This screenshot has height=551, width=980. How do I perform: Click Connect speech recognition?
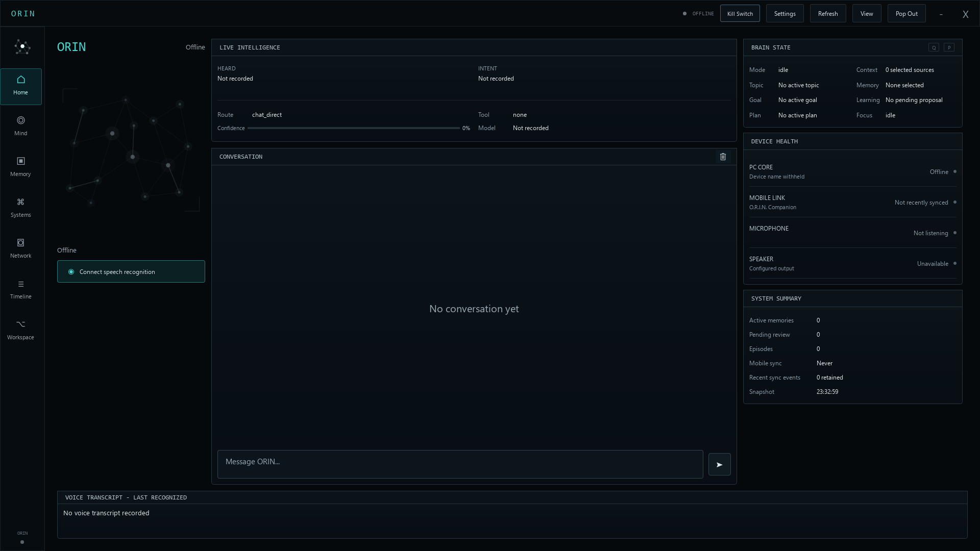[x=131, y=271]
